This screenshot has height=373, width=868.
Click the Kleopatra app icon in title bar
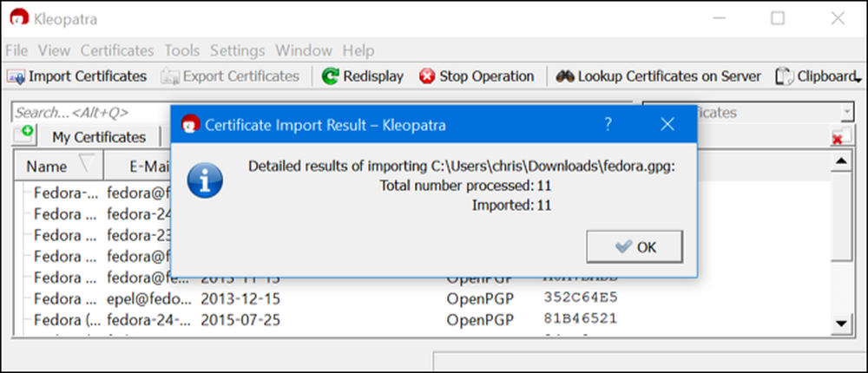(x=19, y=18)
